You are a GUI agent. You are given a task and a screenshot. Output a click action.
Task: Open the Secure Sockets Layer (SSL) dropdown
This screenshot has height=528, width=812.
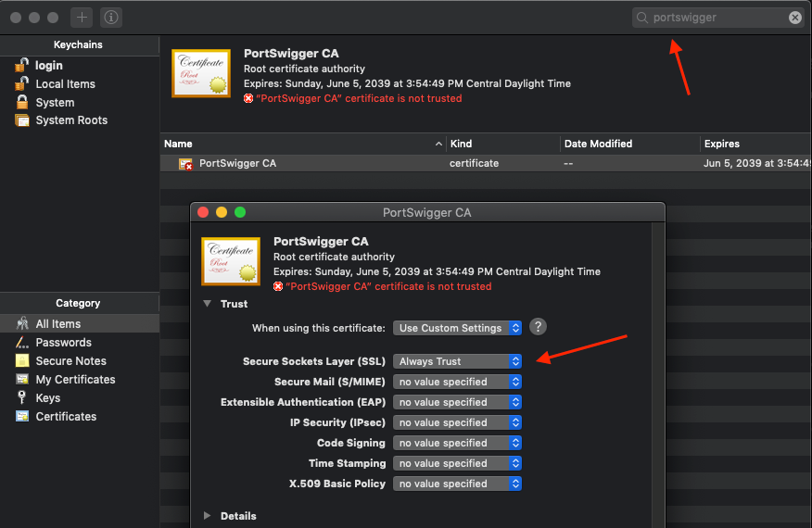[457, 361]
